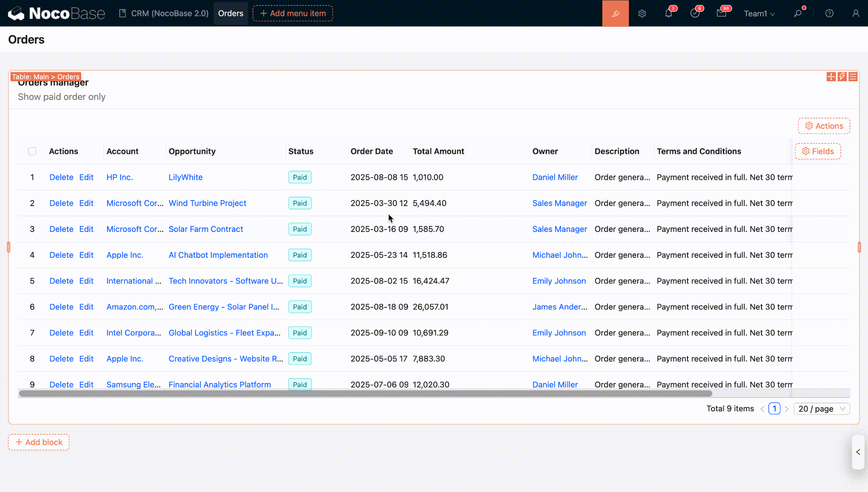Open the mail inbox icon with 98 badge

[722, 14]
